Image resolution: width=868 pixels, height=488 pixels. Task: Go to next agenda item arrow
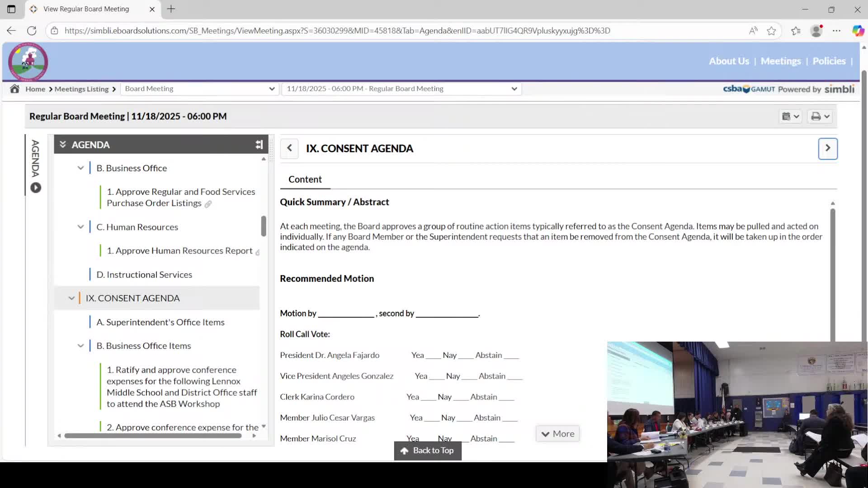tap(827, 148)
